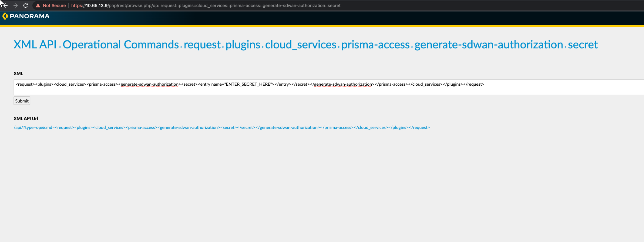Go to Operational Commands breadcrumb
The image size is (644, 242).
coord(121,45)
